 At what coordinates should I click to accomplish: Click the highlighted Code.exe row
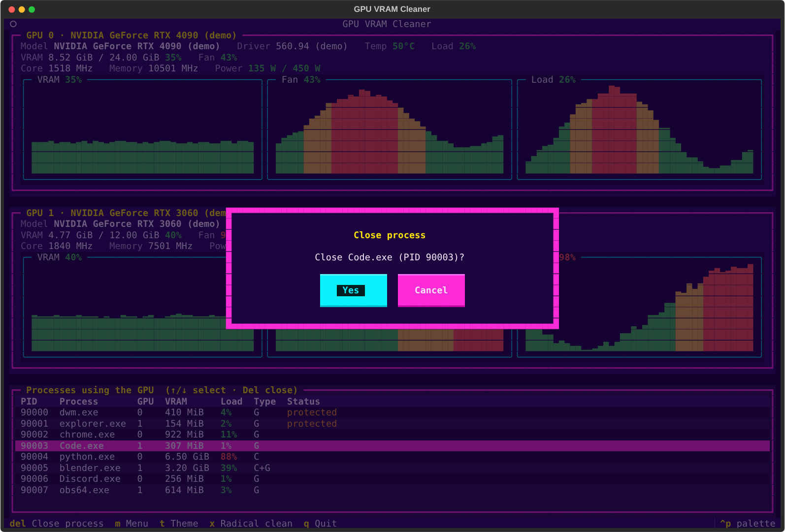(x=392, y=446)
